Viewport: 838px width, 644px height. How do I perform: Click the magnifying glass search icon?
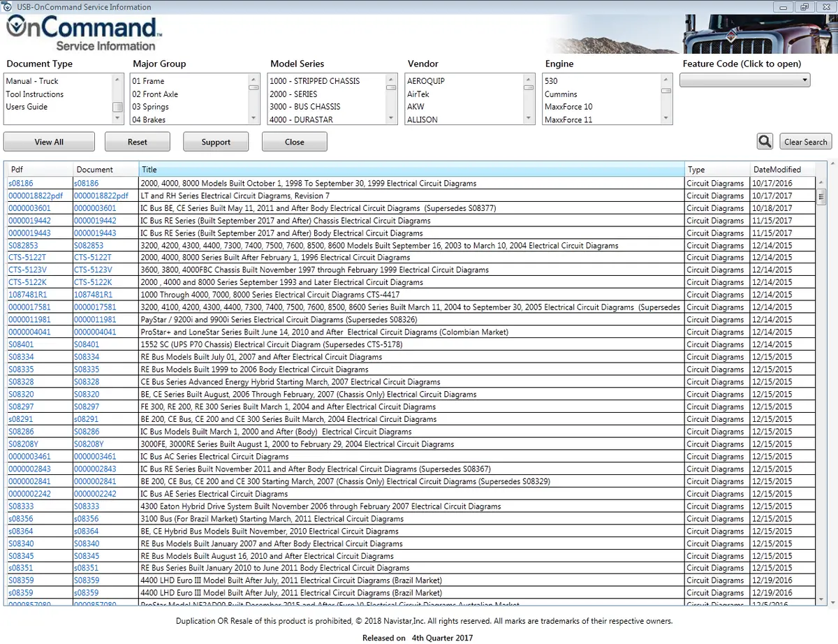[x=765, y=141]
